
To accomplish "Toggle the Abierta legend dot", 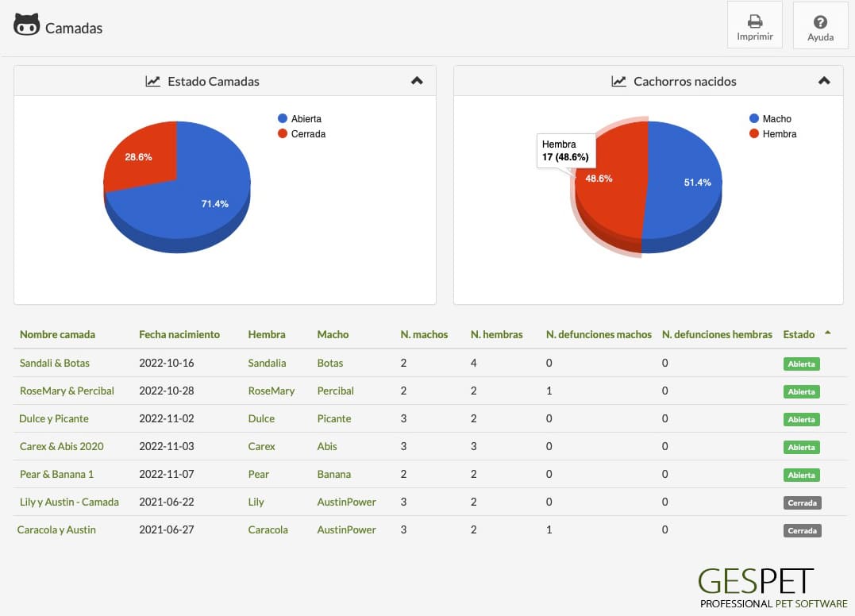I will 283,118.
